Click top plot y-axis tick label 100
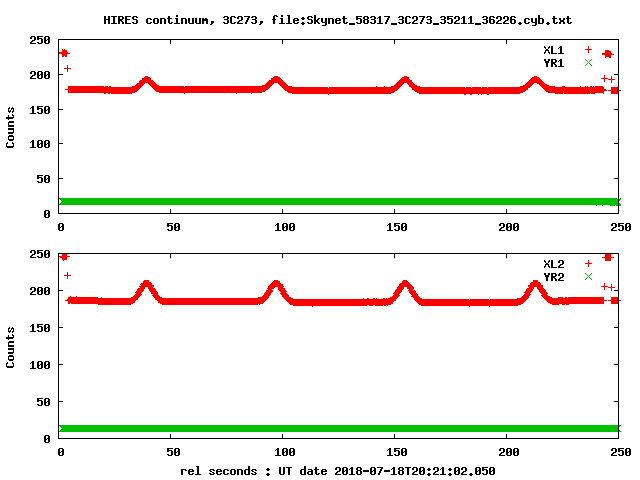The image size is (640, 480). point(40,144)
